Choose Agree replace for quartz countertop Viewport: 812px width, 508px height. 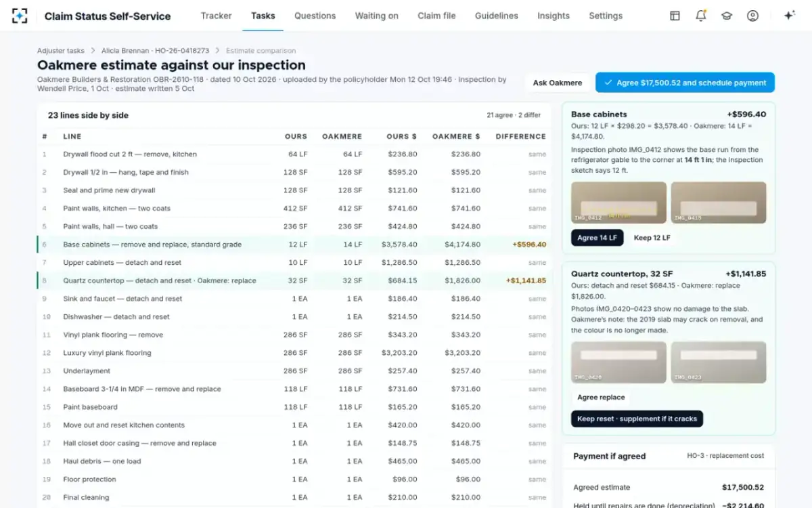point(601,398)
